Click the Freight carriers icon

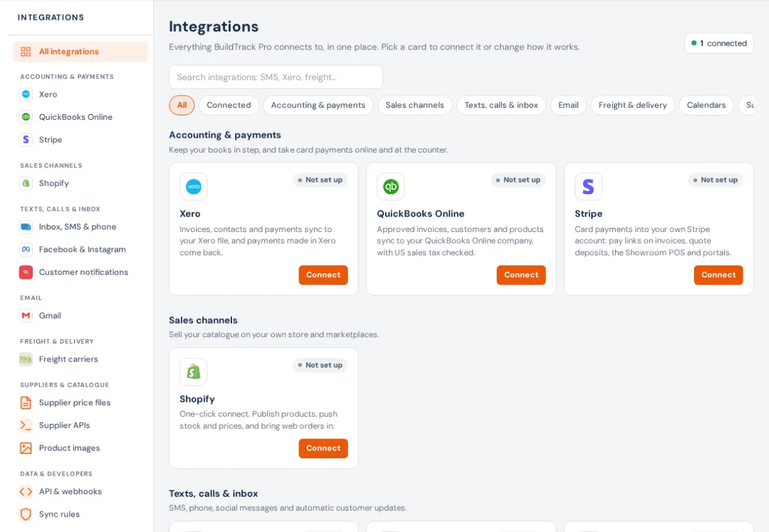(26, 359)
